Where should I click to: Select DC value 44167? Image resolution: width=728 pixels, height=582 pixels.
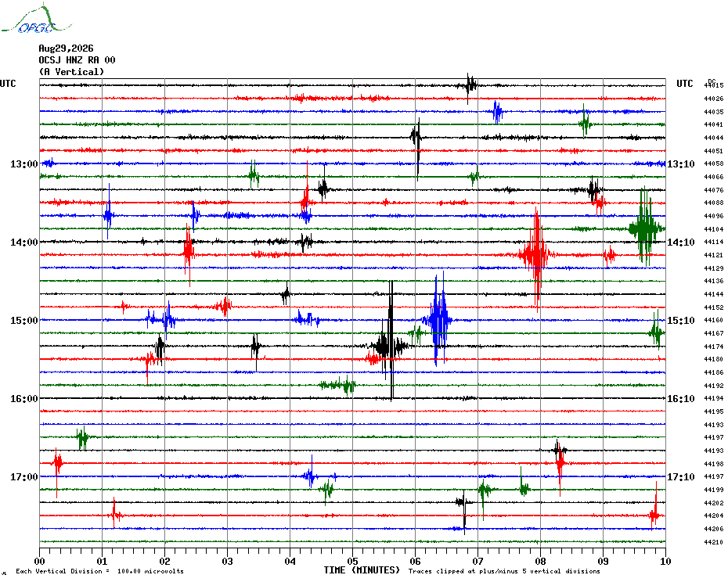pyautogui.click(x=714, y=333)
